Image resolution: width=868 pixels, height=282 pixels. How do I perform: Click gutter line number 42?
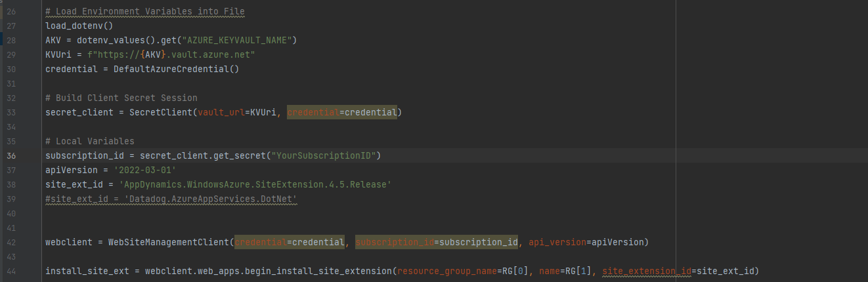click(x=11, y=242)
